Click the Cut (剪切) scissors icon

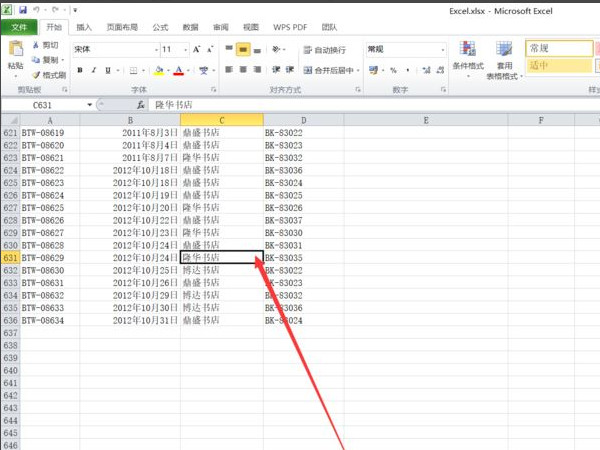click(37, 46)
